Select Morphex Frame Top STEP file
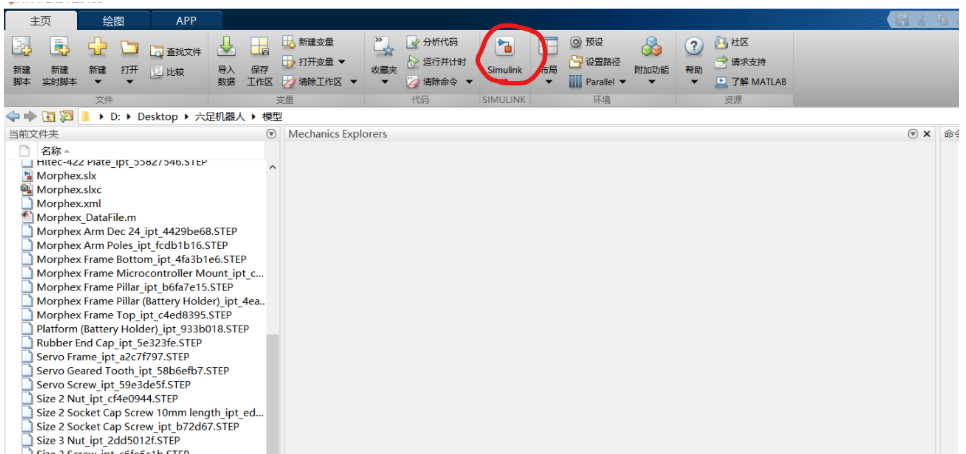 [x=134, y=315]
